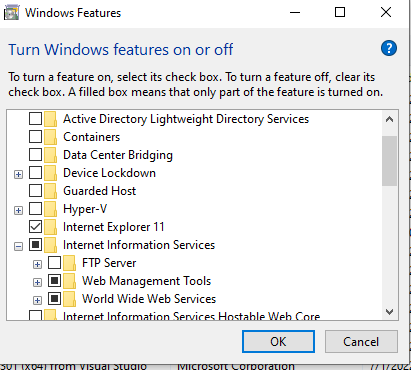411x370 pixels.
Task: Expand the Hyper-V feature node
Action: coord(19,210)
